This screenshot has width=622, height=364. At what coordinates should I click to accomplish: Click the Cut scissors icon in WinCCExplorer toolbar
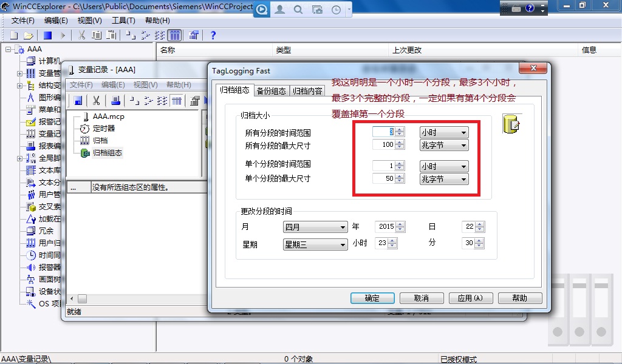click(82, 35)
